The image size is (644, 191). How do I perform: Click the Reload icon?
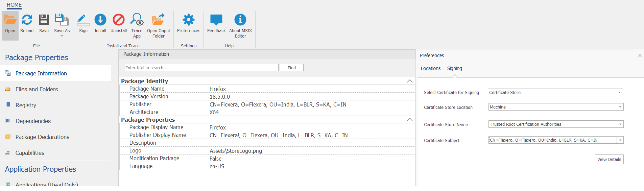coord(27,20)
